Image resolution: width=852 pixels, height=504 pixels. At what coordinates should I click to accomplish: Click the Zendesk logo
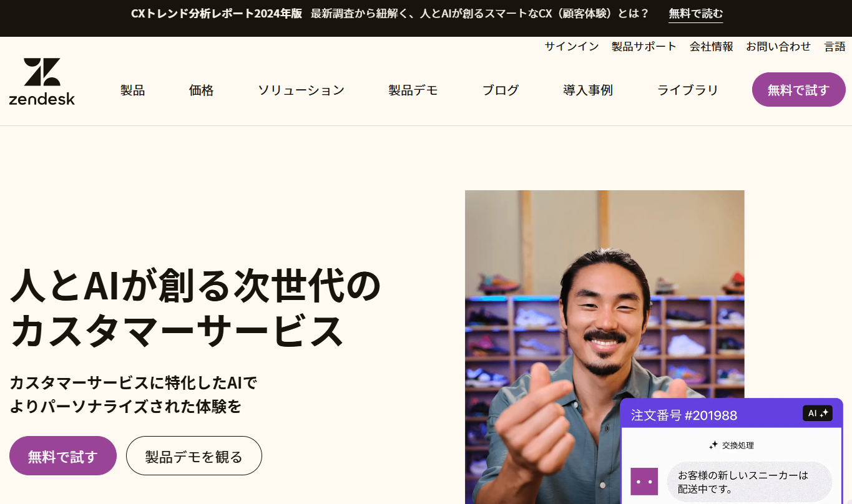(42, 81)
